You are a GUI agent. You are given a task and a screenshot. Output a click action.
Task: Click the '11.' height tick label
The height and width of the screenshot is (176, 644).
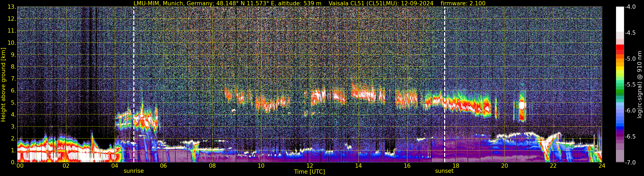tap(12, 31)
